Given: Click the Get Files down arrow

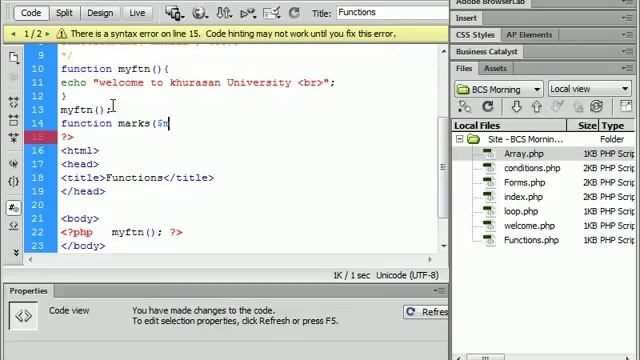Looking at the screenshot, I should (x=517, y=107).
